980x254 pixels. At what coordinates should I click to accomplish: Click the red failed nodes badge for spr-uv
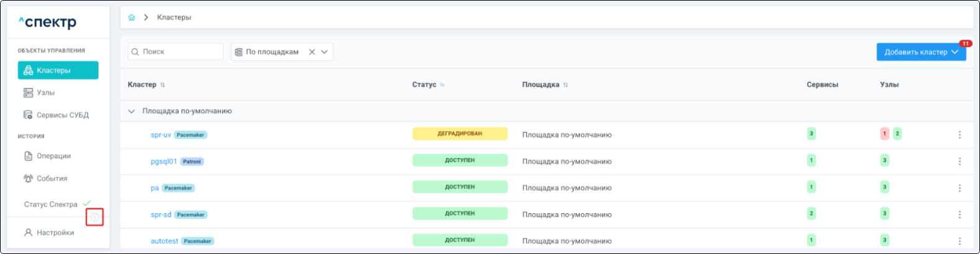pos(884,134)
